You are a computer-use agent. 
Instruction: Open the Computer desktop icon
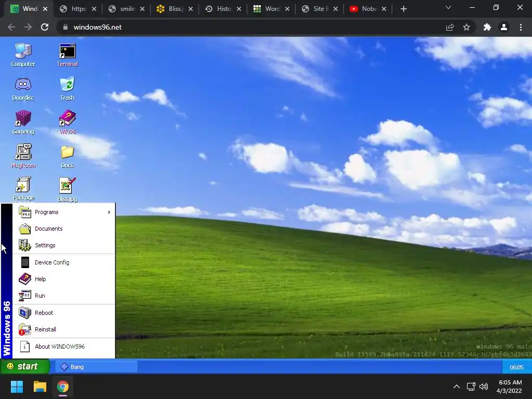(23, 55)
